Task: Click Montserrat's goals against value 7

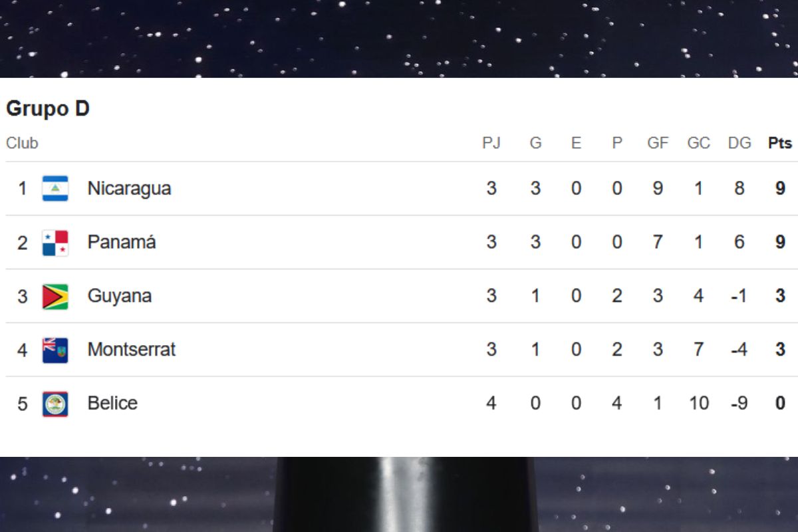Action: [698, 349]
